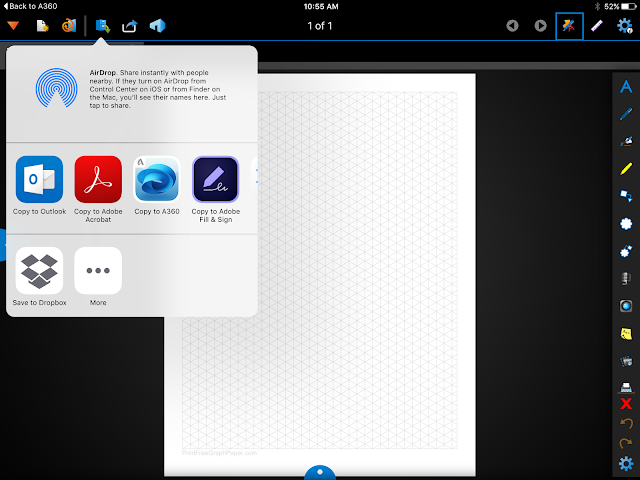
Task: Open the new document icon in the toolbar
Action: pos(42,26)
